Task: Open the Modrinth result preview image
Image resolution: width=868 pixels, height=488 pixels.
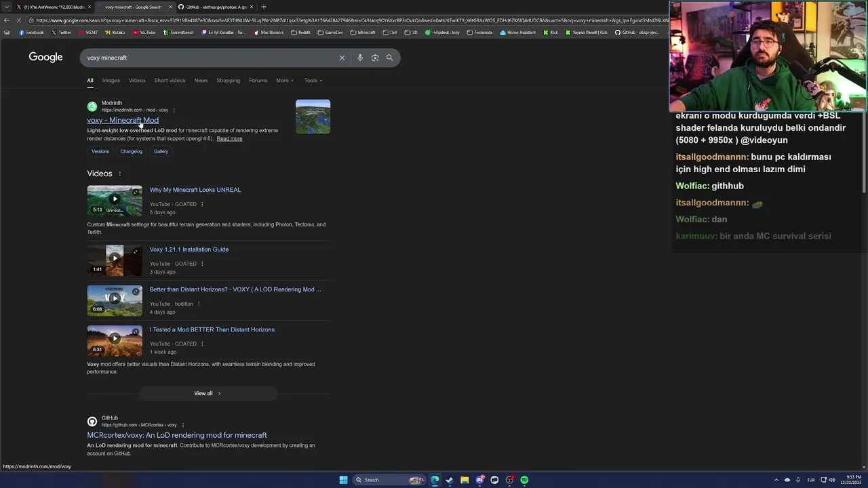Action: tap(313, 117)
